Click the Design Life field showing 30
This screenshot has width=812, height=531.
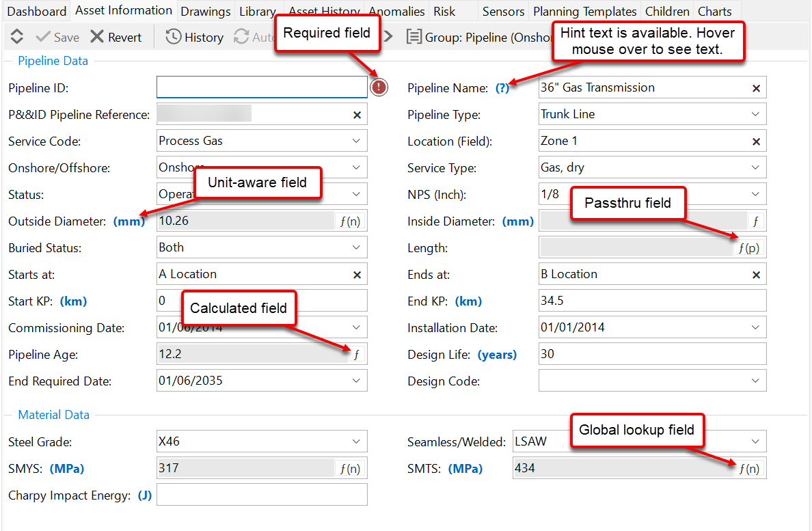653,354
